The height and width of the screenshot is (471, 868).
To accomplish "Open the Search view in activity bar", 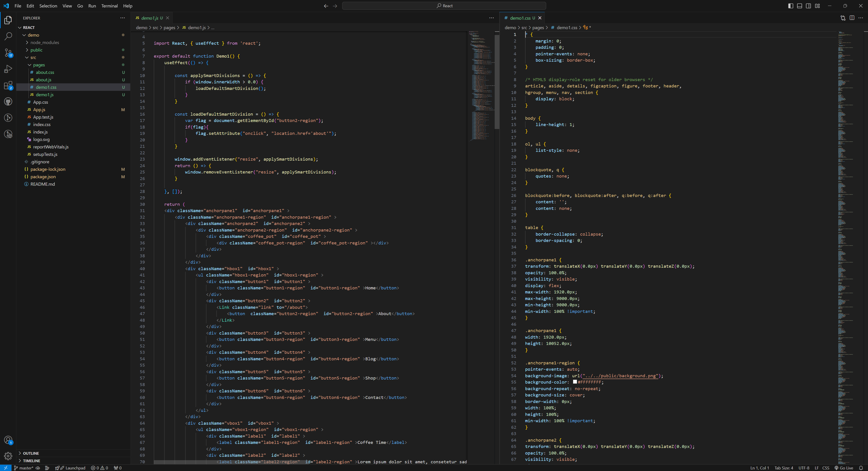I will coord(8,36).
